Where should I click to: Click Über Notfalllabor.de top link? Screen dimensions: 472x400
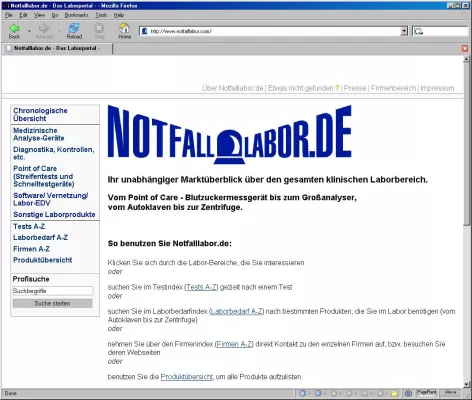point(233,88)
